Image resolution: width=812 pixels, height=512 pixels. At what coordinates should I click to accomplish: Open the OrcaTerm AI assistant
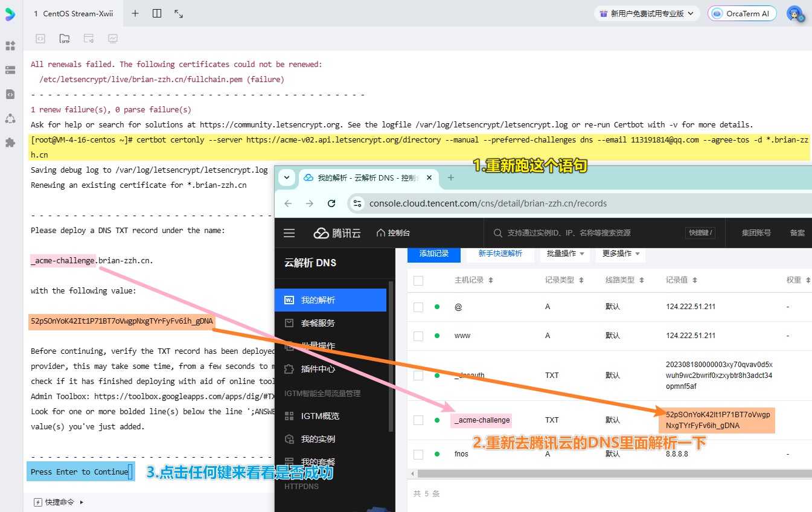(x=743, y=13)
